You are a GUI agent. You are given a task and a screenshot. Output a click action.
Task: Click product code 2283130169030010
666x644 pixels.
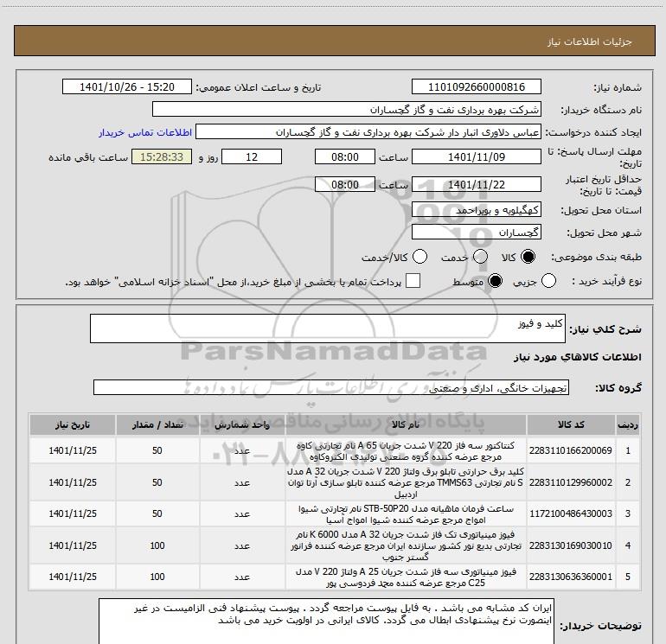coord(571,545)
